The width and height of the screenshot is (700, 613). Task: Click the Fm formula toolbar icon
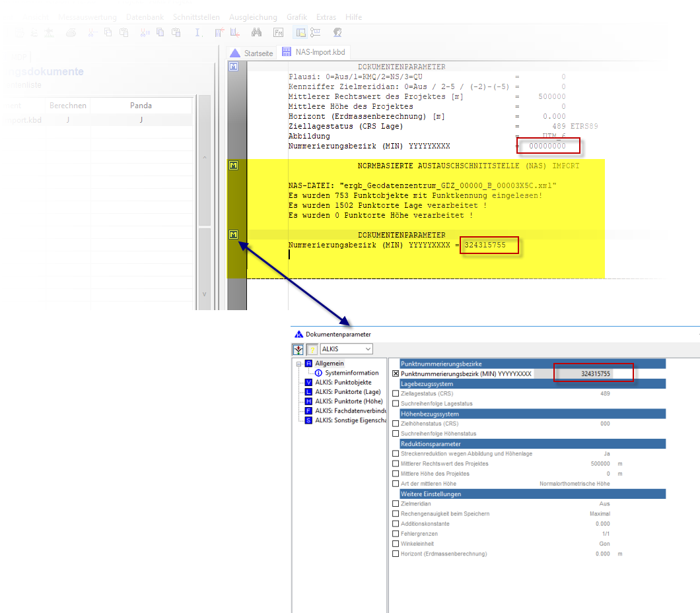[x=279, y=32]
